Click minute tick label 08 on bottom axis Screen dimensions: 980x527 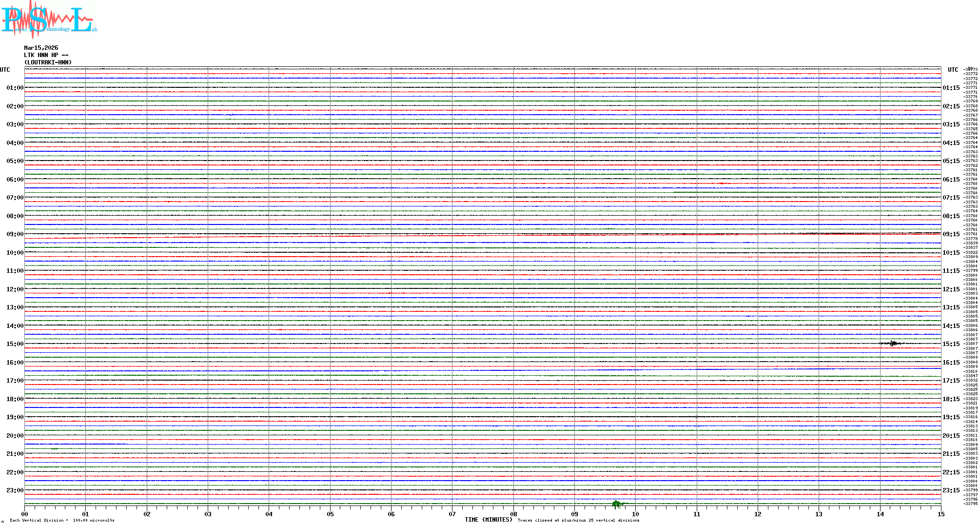point(513,514)
